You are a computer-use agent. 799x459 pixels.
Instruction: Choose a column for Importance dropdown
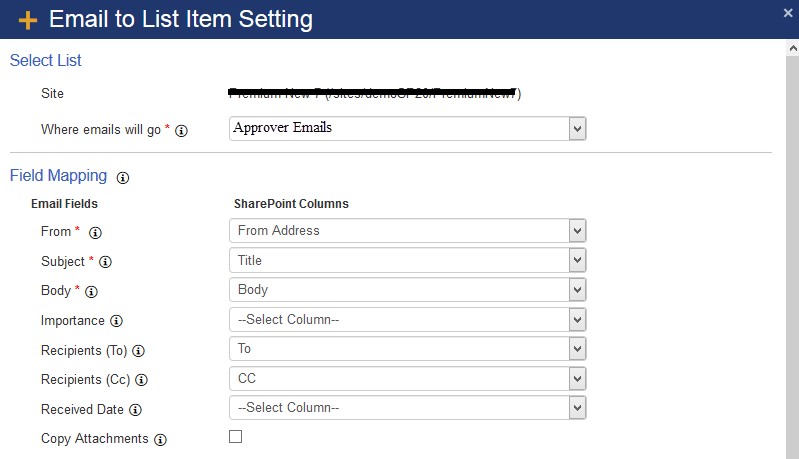click(407, 320)
